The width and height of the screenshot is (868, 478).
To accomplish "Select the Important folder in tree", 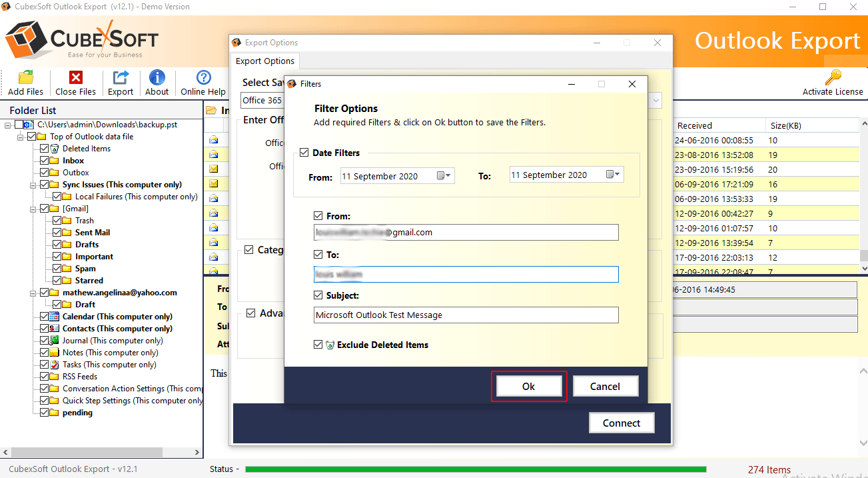I will click(x=94, y=257).
